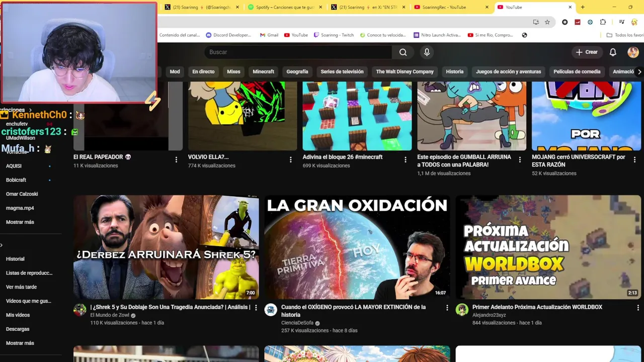Open options for the WORLDBOX update video
This screenshot has width=644, height=362.
tap(638, 307)
